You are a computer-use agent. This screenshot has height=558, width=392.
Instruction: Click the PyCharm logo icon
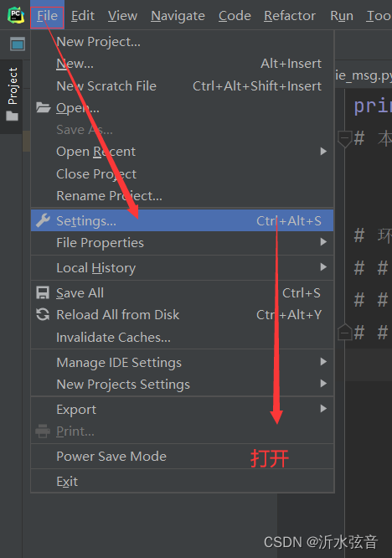(16, 15)
